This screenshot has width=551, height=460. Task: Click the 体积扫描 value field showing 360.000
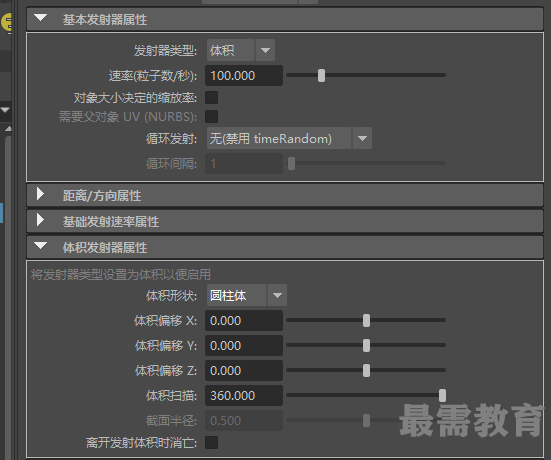[244, 396]
